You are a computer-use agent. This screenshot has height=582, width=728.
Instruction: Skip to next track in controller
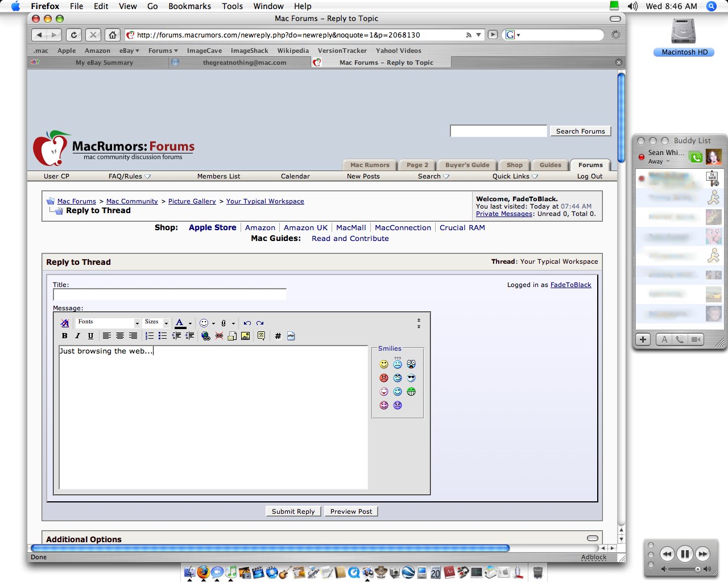point(703,554)
